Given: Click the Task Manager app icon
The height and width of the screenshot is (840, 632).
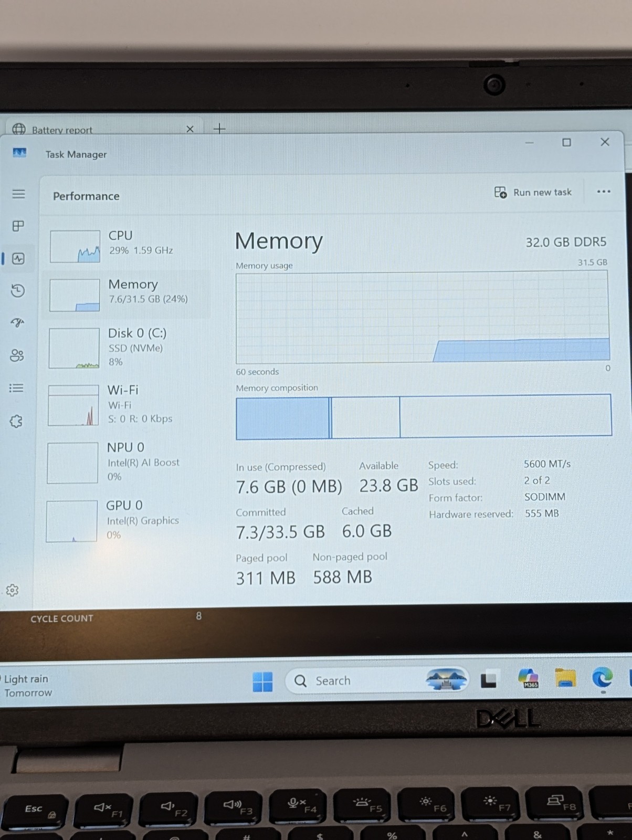Looking at the screenshot, I should click(x=19, y=153).
